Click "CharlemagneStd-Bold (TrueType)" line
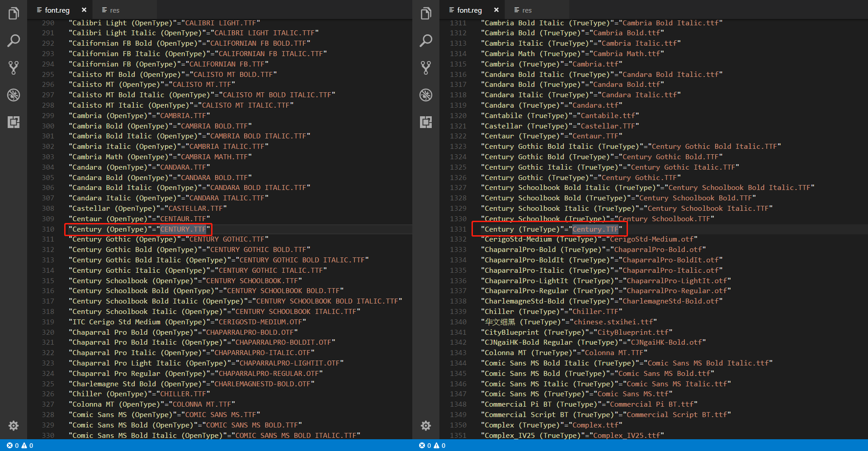Viewport: 868px width, 451px height. [x=602, y=301]
